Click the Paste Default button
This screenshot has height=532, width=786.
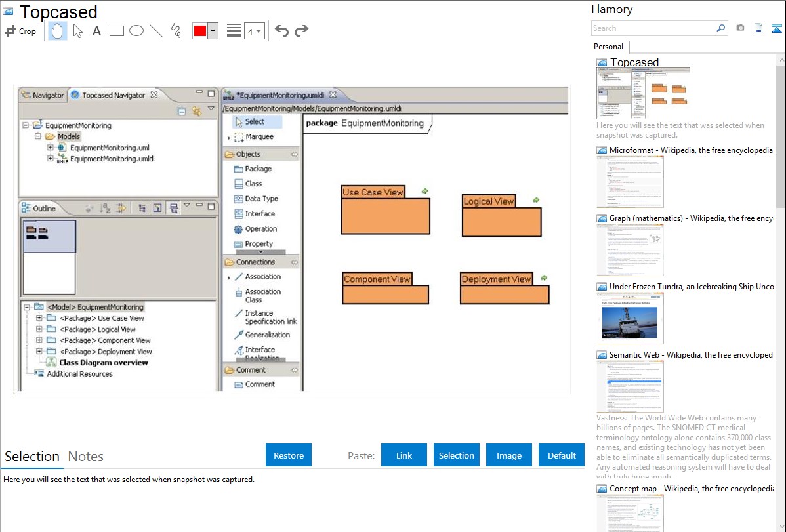(562, 455)
